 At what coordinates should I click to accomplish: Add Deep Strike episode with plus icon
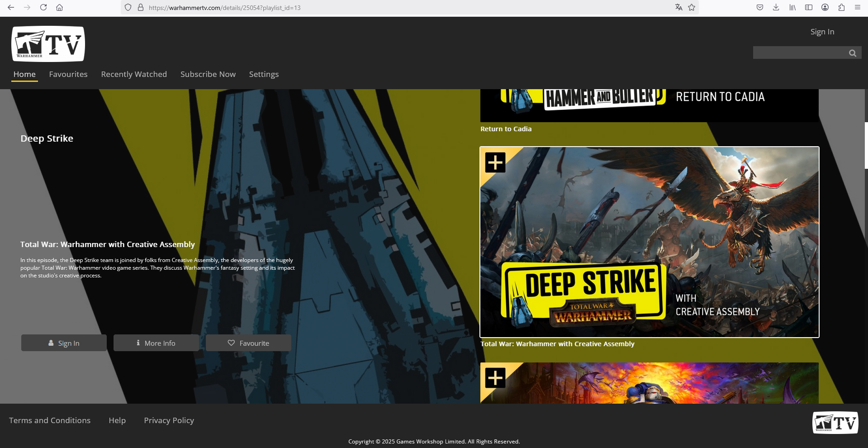coord(495,162)
